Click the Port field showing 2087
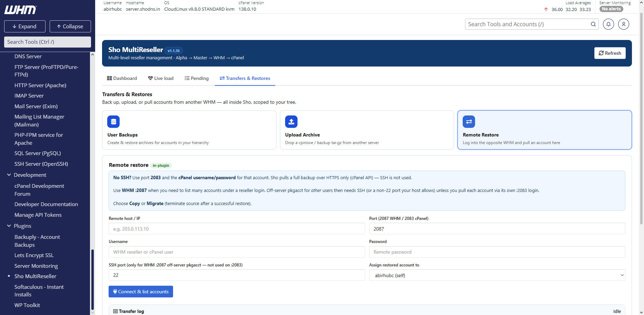 (497, 229)
